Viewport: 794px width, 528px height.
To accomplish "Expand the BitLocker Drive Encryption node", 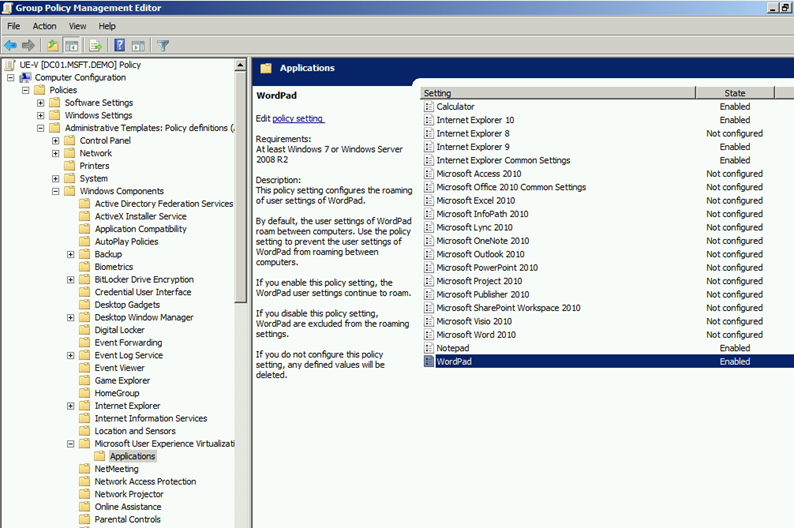I will coord(70,279).
